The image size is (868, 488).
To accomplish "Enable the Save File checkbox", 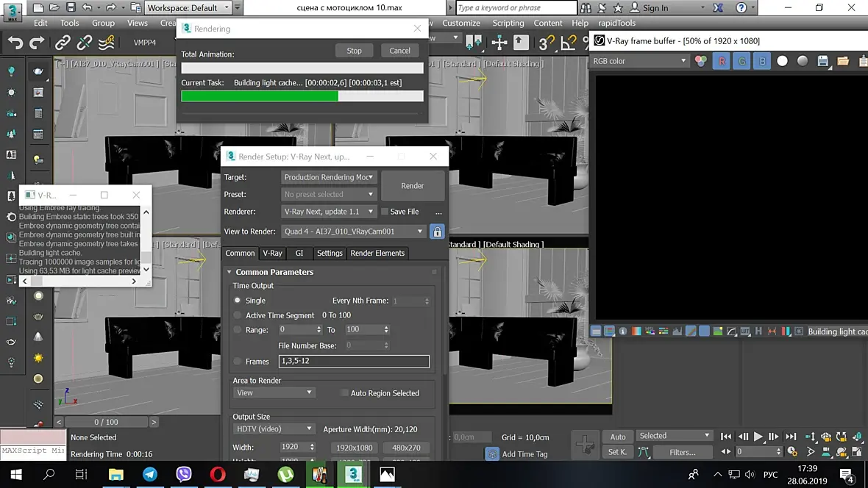I will coord(385,212).
